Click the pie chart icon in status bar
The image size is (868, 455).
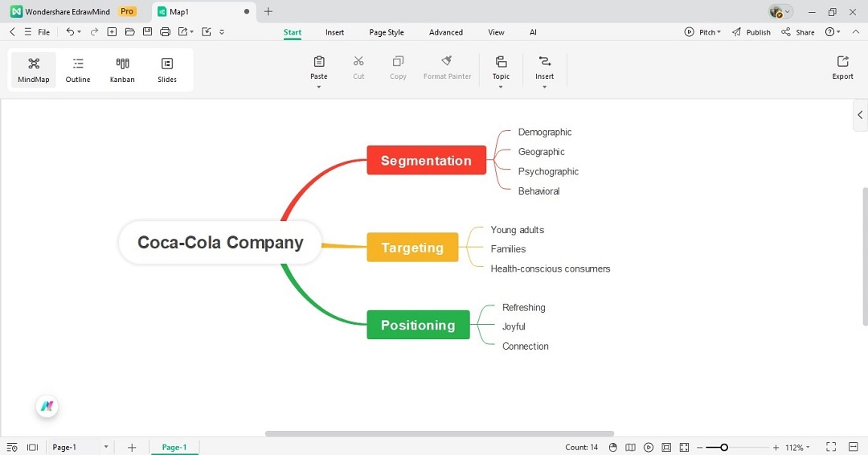click(612, 447)
